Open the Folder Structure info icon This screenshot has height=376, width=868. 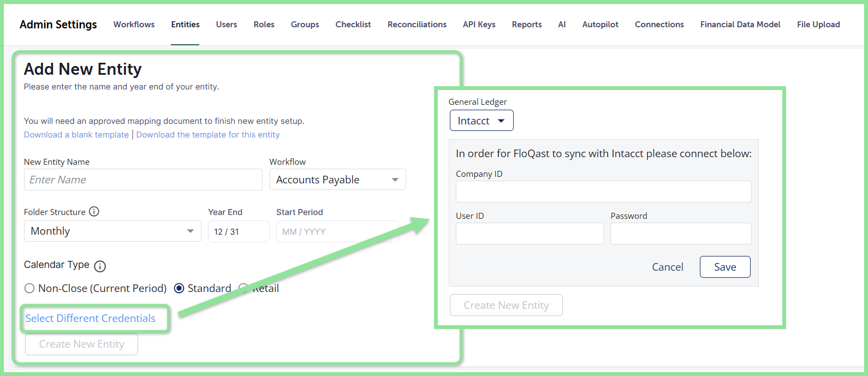pyautogui.click(x=94, y=212)
